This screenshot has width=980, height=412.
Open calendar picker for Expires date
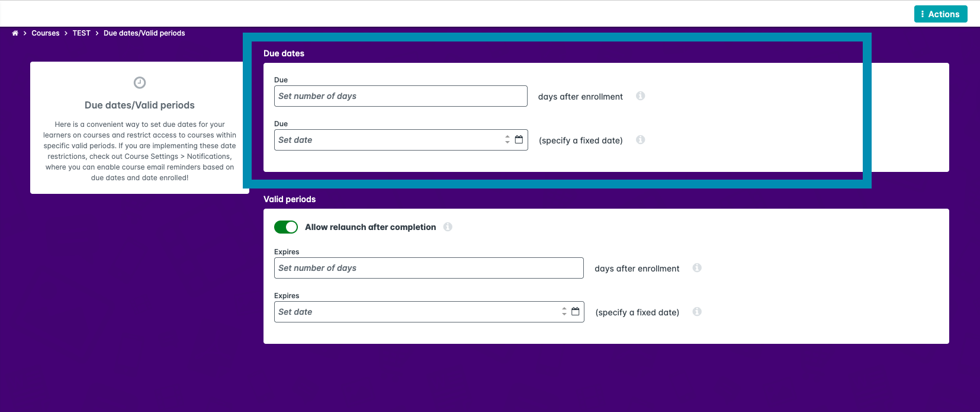click(x=575, y=312)
